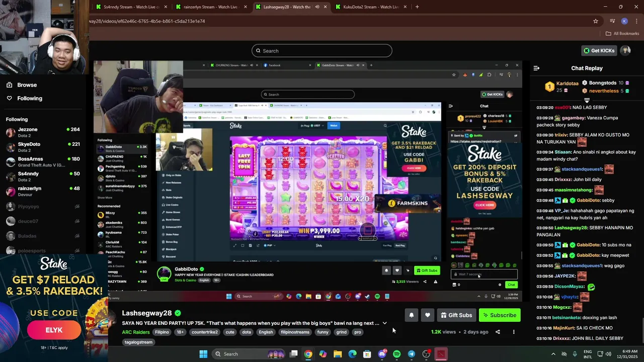Click the Get KICKs button

click(599, 50)
